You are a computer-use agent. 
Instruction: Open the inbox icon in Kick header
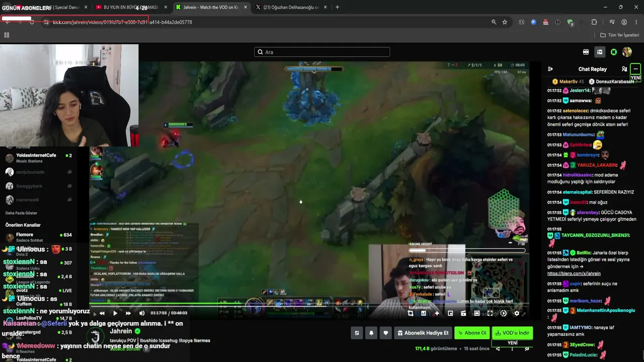tap(600, 52)
